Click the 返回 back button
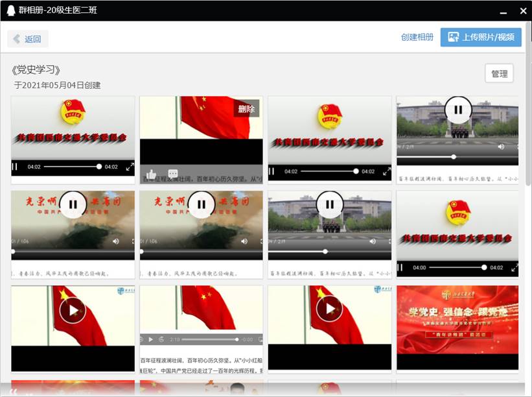 point(28,39)
